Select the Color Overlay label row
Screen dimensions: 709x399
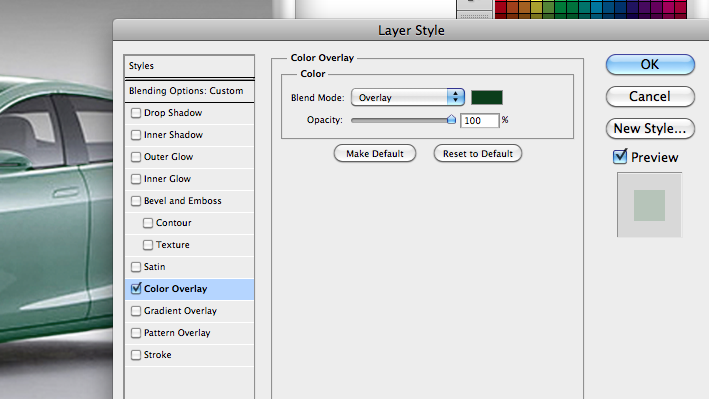click(x=189, y=289)
